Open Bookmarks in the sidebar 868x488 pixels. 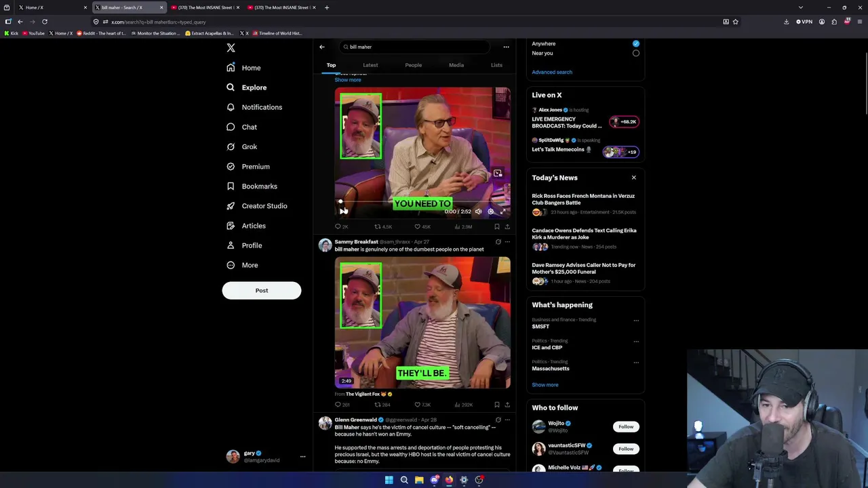[252, 186]
